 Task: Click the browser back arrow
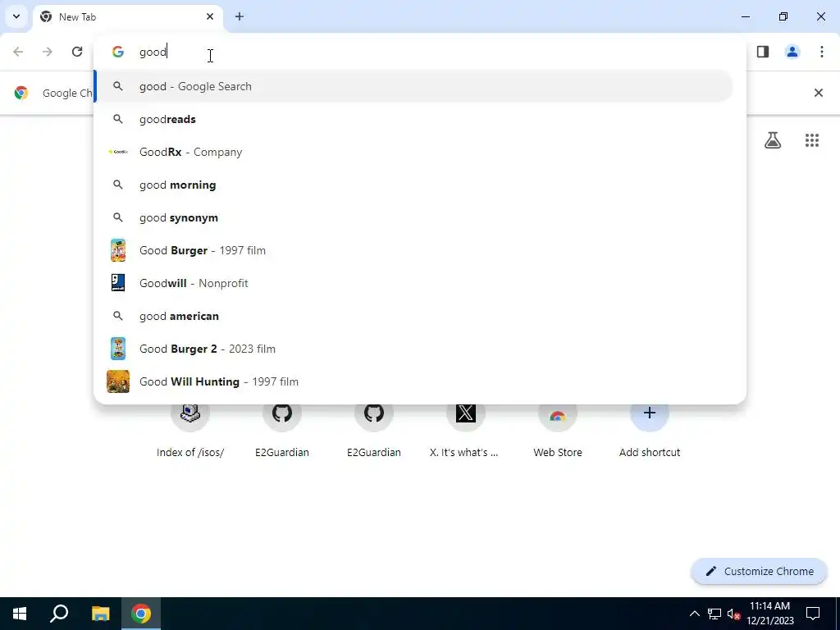click(18, 52)
